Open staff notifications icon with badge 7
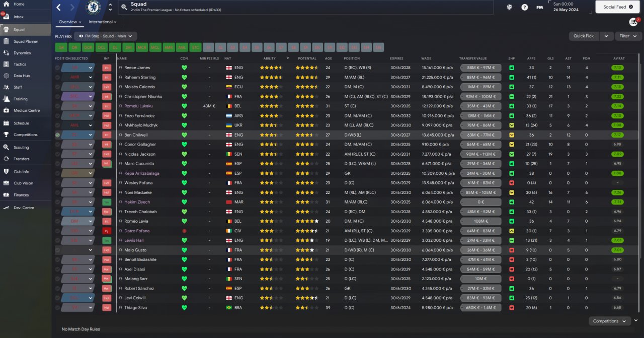 click(x=633, y=22)
